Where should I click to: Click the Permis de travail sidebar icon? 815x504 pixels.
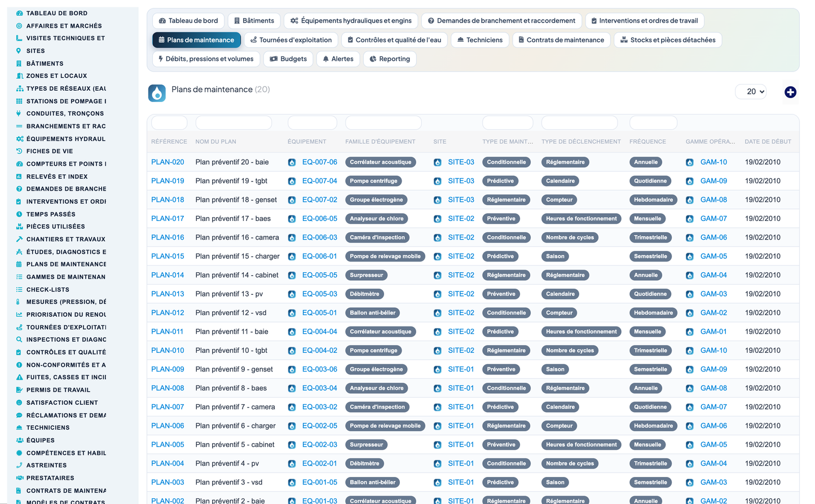(x=19, y=390)
